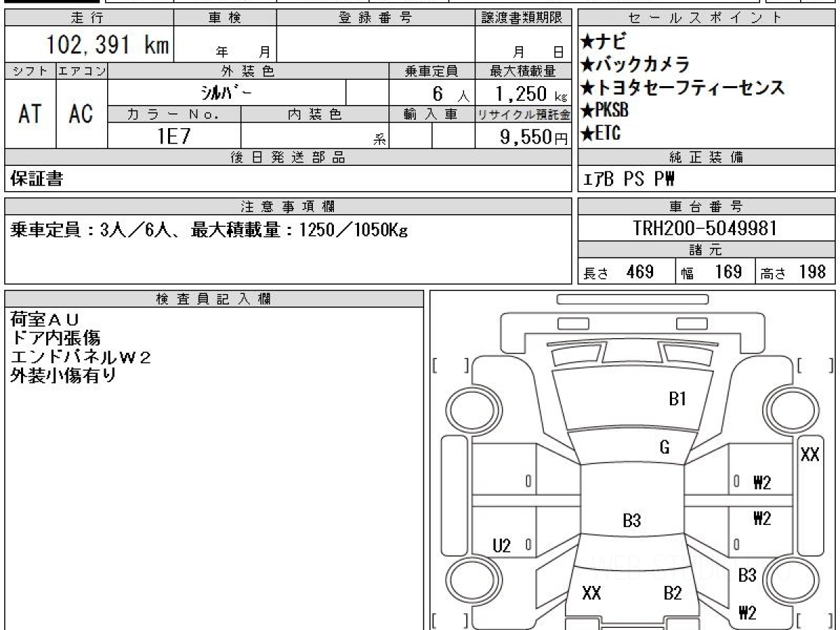This screenshot has height=630, width=840.
Task: Click the エアコン label
Action: pyautogui.click(x=82, y=71)
